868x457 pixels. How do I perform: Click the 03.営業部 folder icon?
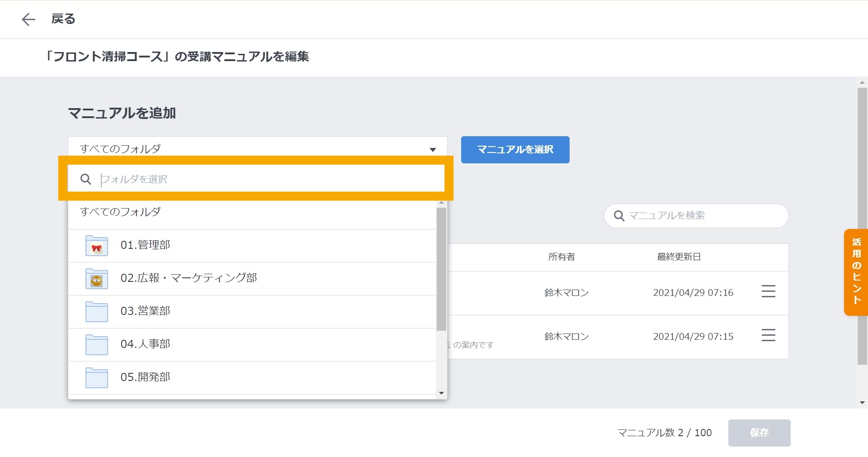point(97,312)
